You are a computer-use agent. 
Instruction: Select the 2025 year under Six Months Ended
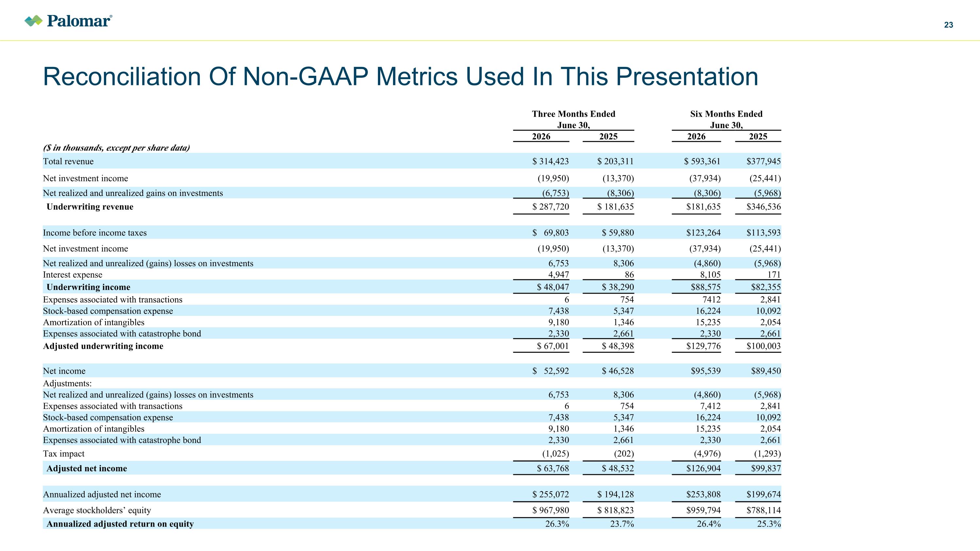click(x=758, y=137)
